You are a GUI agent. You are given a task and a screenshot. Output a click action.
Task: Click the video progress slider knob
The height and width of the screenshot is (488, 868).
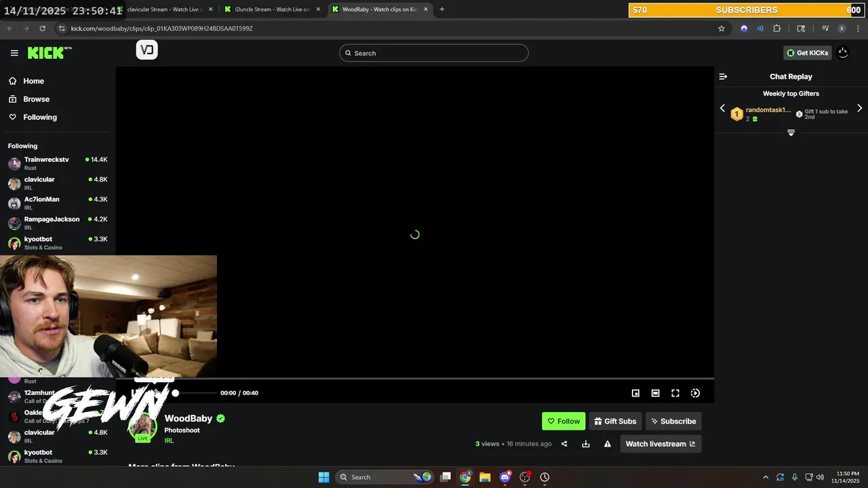(x=175, y=393)
